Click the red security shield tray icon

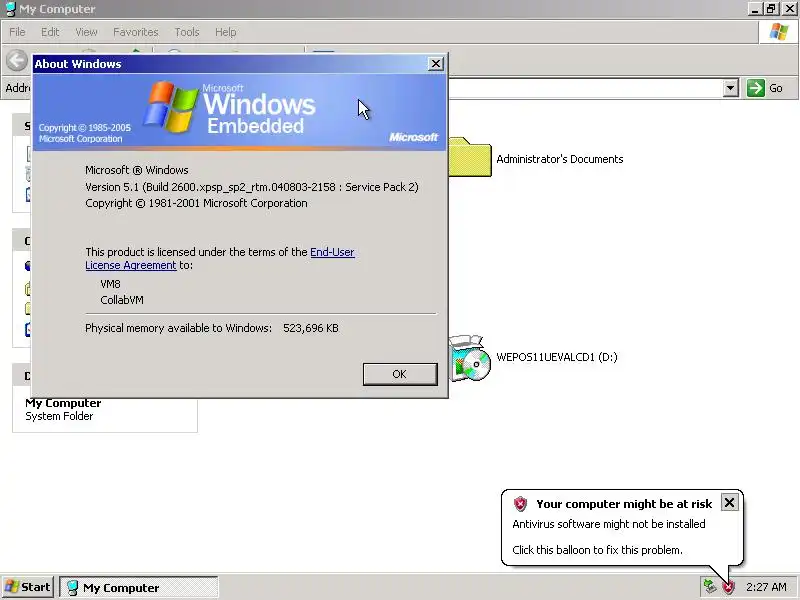pyautogui.click(x=728, y=587)
